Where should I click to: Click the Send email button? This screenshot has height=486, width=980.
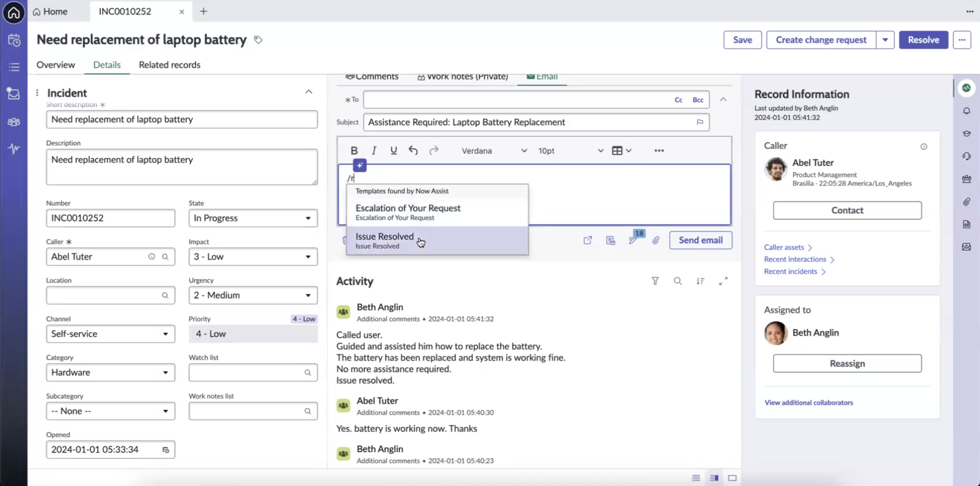click(x=700, y=240)
